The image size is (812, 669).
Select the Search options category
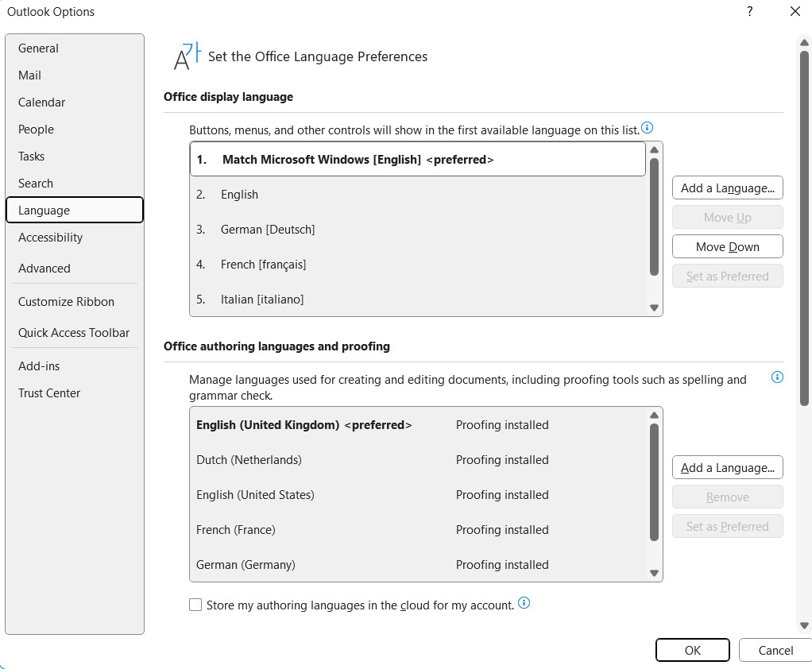75,183
